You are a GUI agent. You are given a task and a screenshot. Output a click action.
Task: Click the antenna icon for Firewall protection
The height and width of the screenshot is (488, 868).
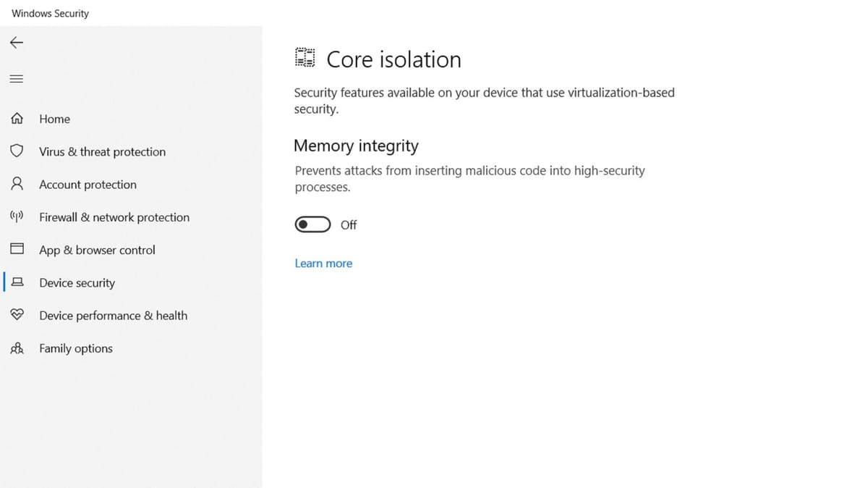coord(17,216)
